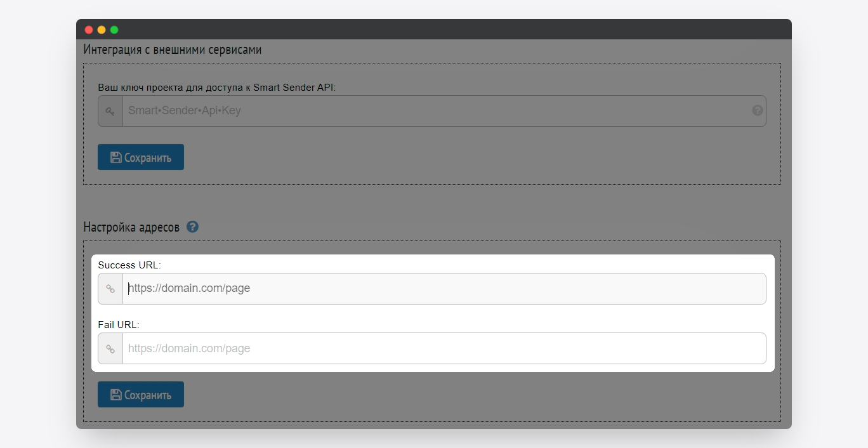Click the "Fail URL:" label
This screenshot has width=868, height=448.
(x=119, y=324)
